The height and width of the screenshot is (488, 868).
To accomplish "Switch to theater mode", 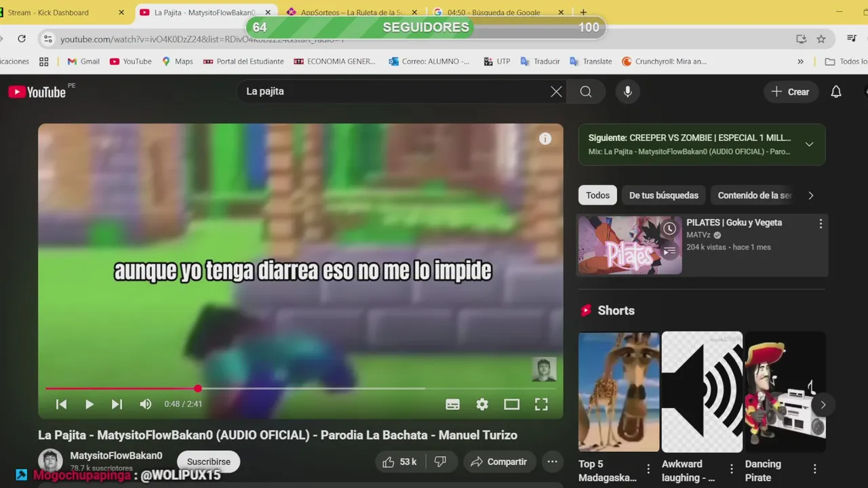I will (x=511, y=405).
